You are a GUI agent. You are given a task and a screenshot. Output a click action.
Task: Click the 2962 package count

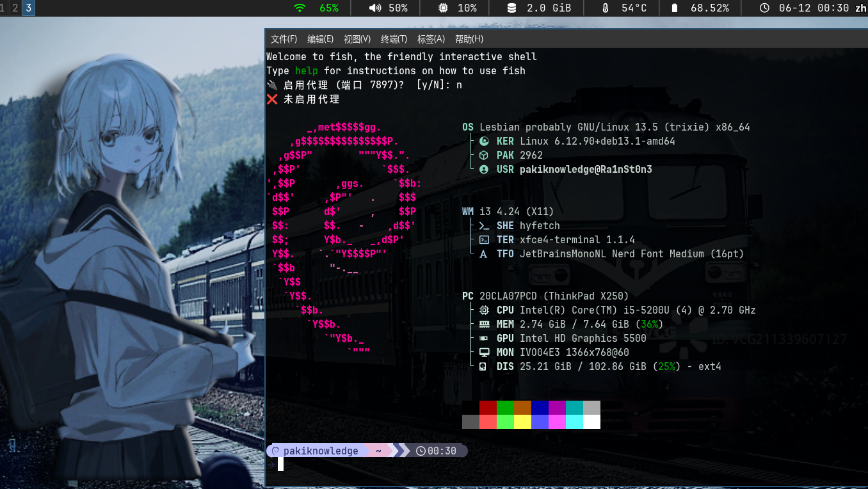pos(531,156)
